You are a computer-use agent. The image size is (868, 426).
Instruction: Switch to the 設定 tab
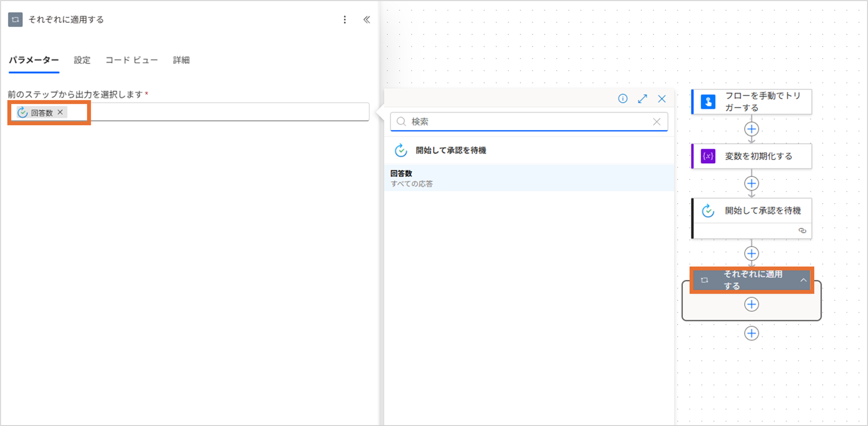point(82,60)
